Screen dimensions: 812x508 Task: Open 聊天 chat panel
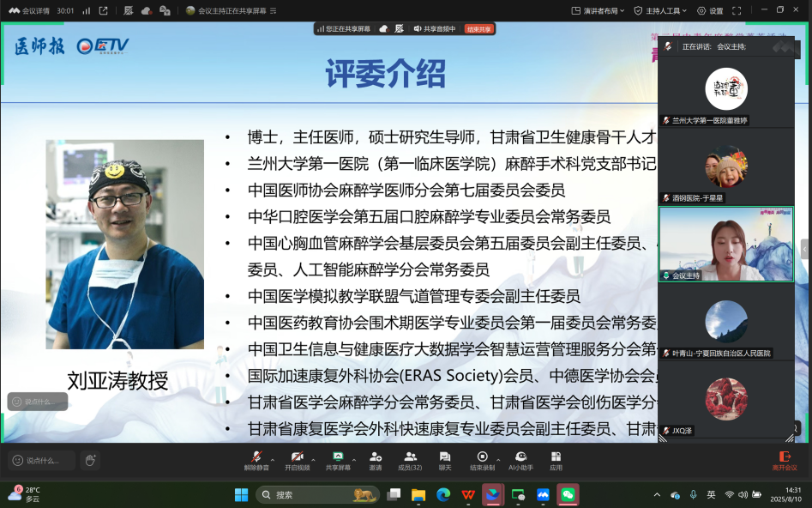(445, 460)
